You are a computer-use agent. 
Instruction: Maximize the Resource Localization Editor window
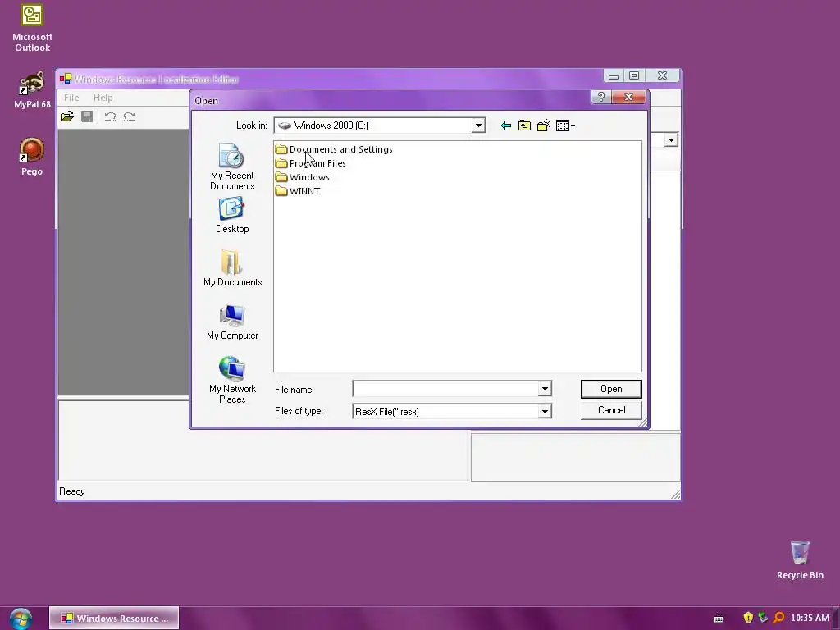pos(634,76)
